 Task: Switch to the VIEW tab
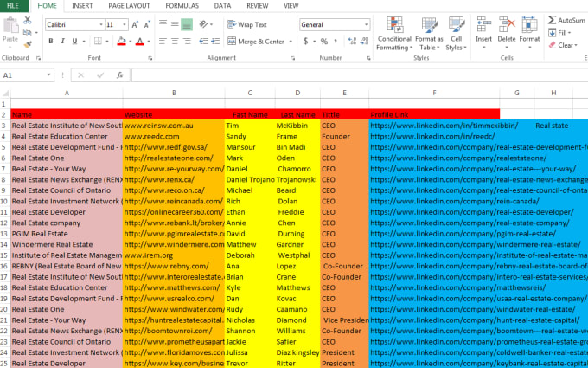click(x=291, y=6)
